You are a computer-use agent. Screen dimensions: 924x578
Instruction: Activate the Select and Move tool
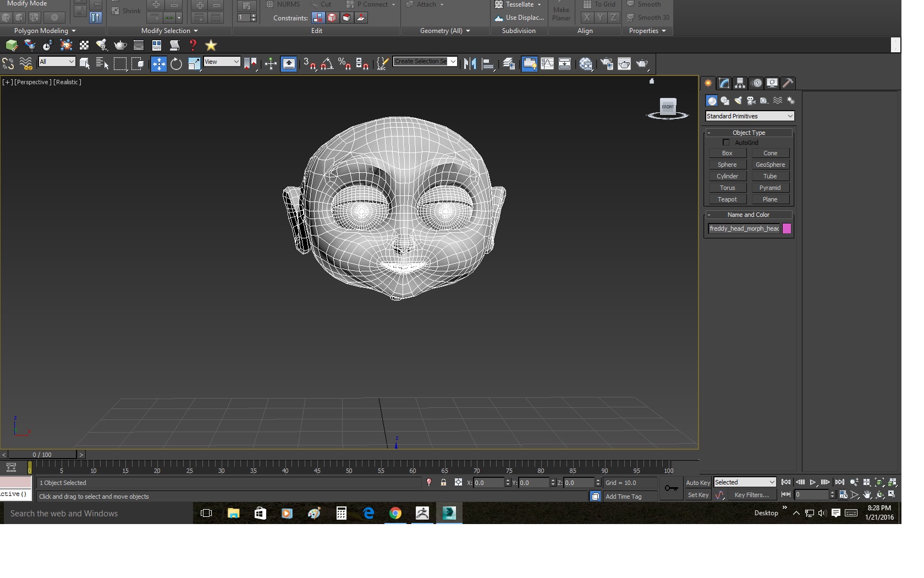point(158,64)
